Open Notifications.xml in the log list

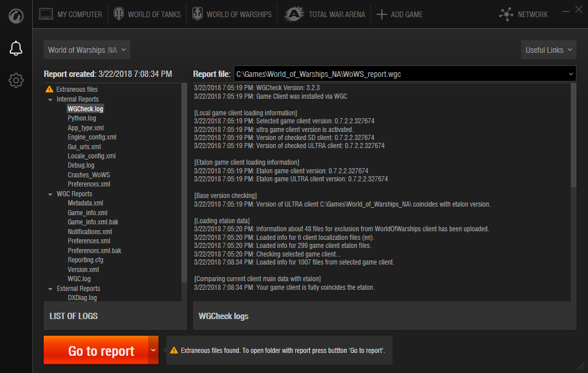90,232
